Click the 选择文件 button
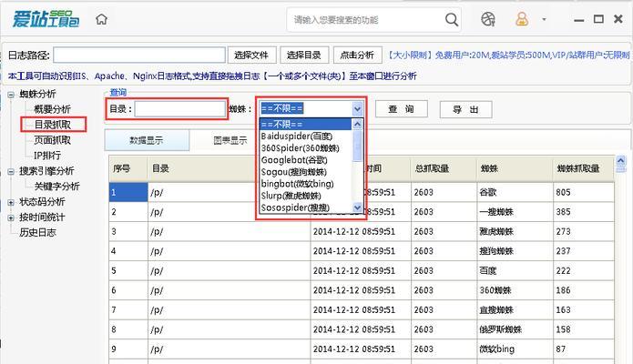 [251, 55]
